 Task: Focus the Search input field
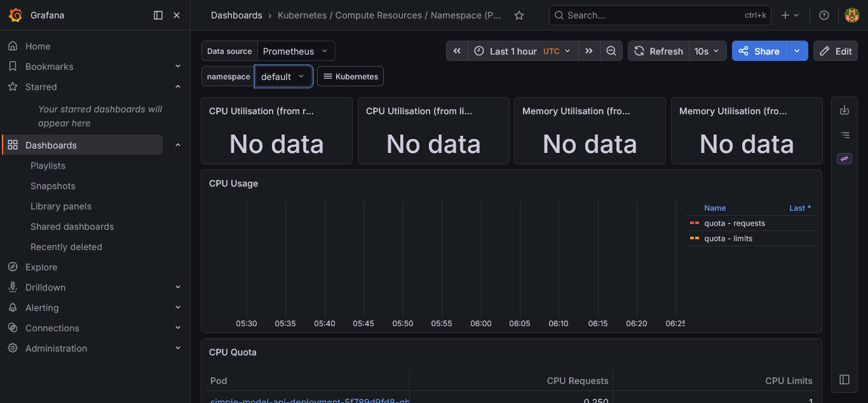click(x=660, y=15)
